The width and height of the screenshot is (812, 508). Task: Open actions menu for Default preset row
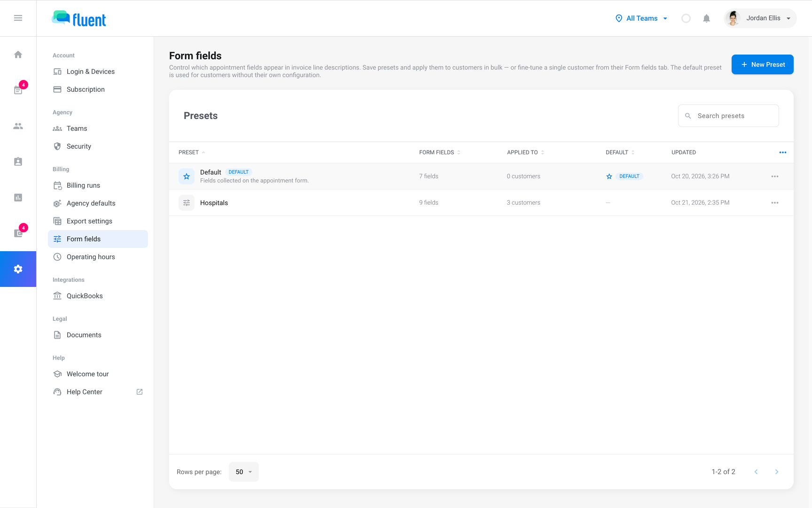[775, 176]
